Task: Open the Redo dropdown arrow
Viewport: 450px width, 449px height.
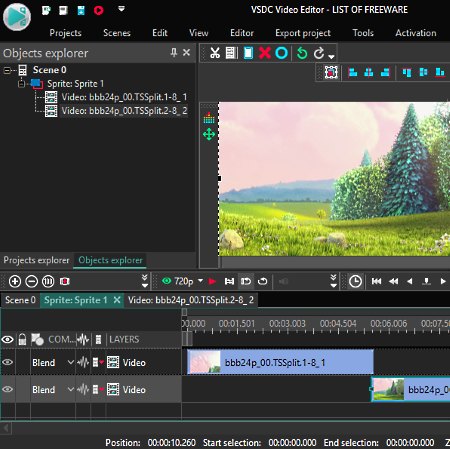Action: point(331,56)
